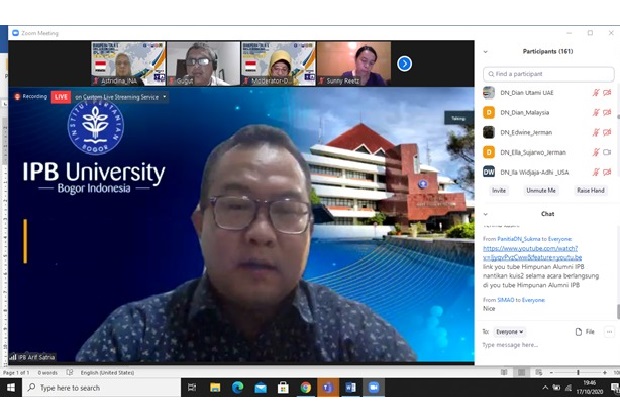Open the chat recipient Everyone dropdown
Screen dimensions: 620x413
[x=510, y=332]
